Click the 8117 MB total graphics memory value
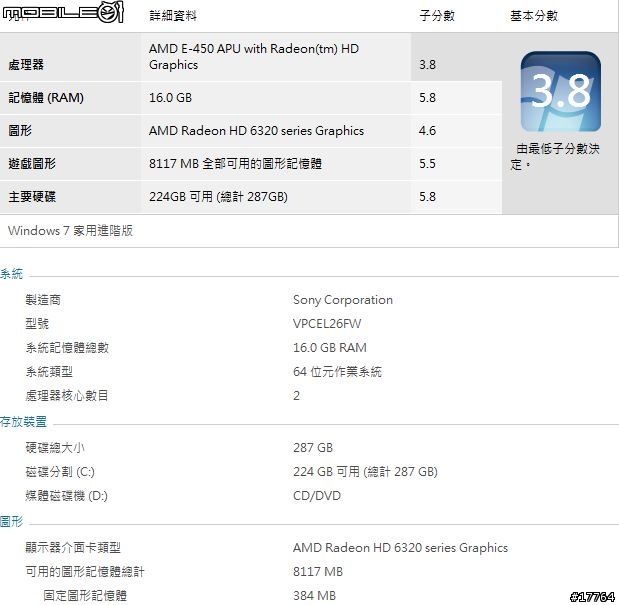The image size is (619, 605). pos(318,572)
